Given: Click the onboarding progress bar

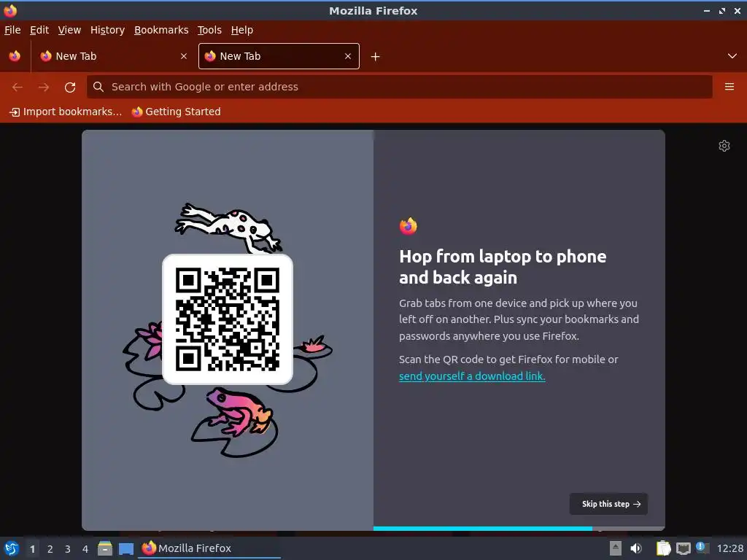Looking at the screenshot, I should [519, 529].
